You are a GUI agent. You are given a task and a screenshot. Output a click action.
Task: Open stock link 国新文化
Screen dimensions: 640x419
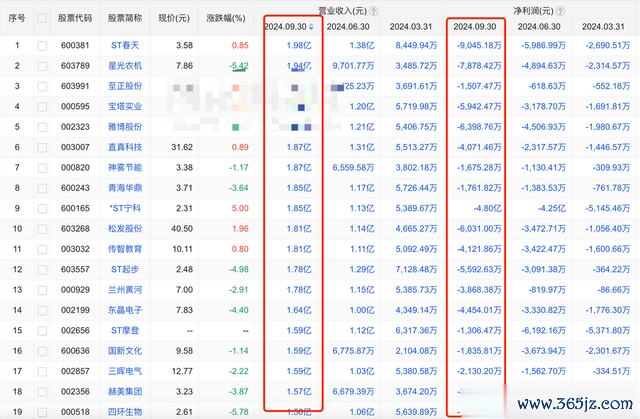pyautogui.click(x=125, y=351)
